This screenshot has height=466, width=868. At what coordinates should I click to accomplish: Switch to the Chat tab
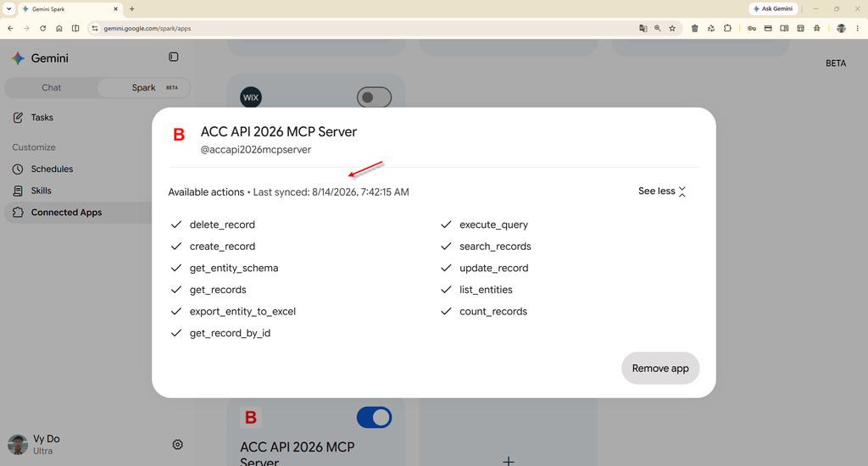52,87
